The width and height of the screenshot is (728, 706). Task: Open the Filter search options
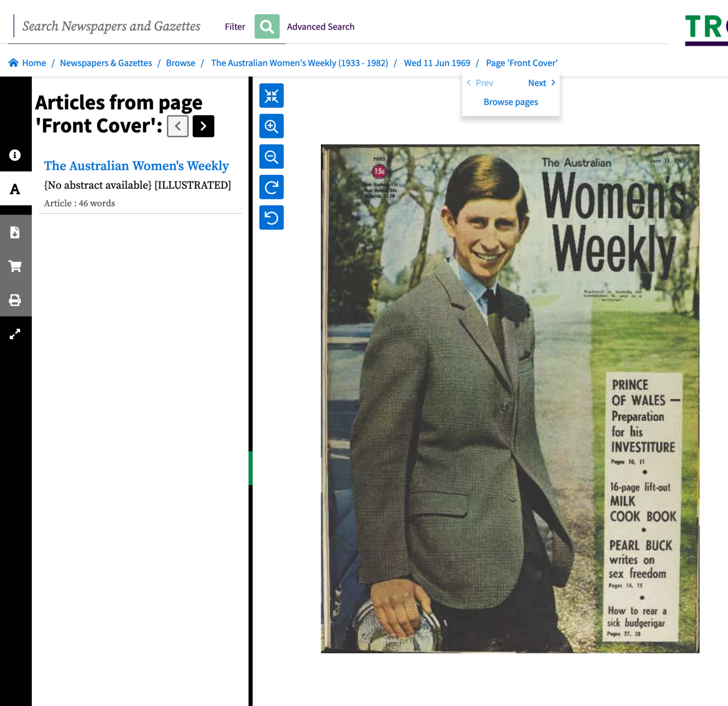[x=235, y=27]
